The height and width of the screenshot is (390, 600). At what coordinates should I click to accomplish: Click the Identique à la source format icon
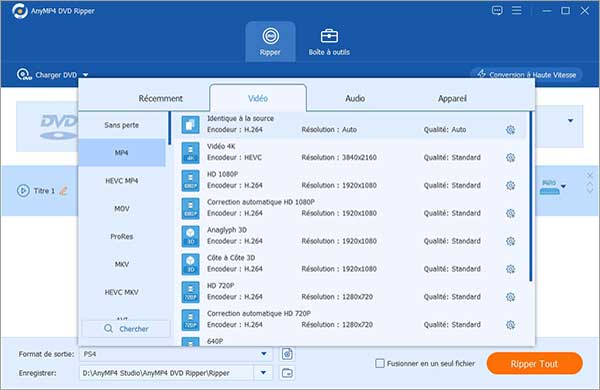click(190, 125)
